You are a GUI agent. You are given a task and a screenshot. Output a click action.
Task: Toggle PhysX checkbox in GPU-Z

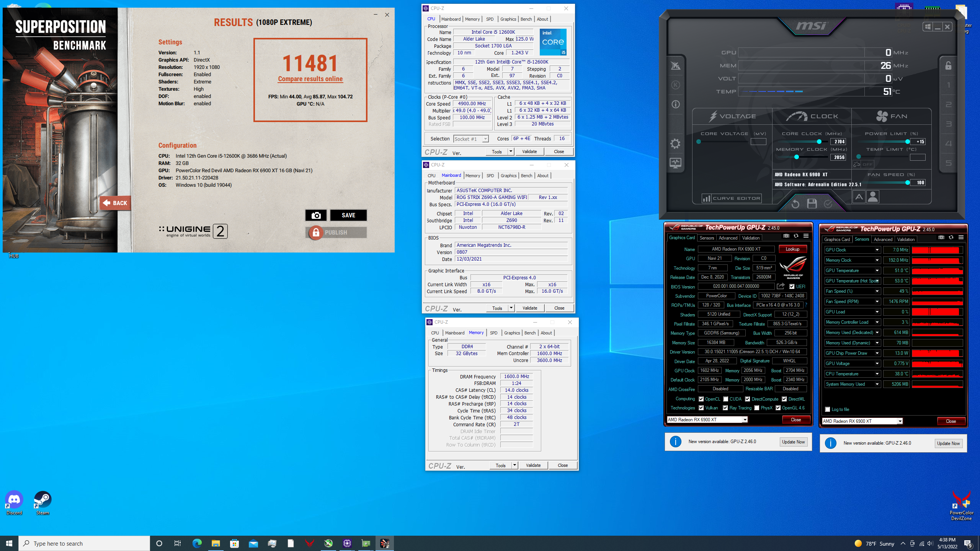click(756, 408)
